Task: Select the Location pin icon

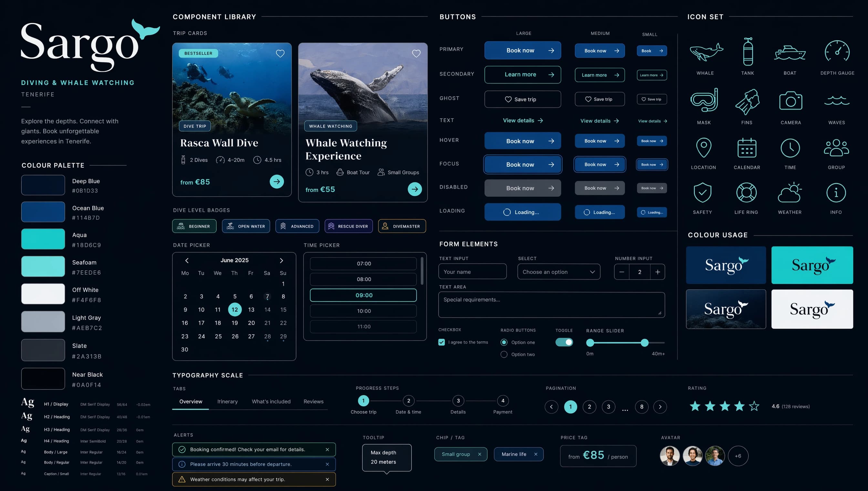Action: 704,147
